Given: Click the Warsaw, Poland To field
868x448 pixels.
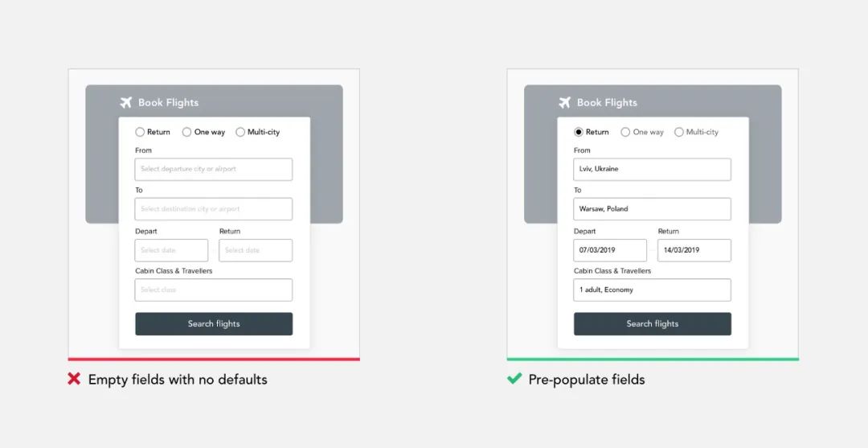Looking at the screenshot, I should [652, 209].
